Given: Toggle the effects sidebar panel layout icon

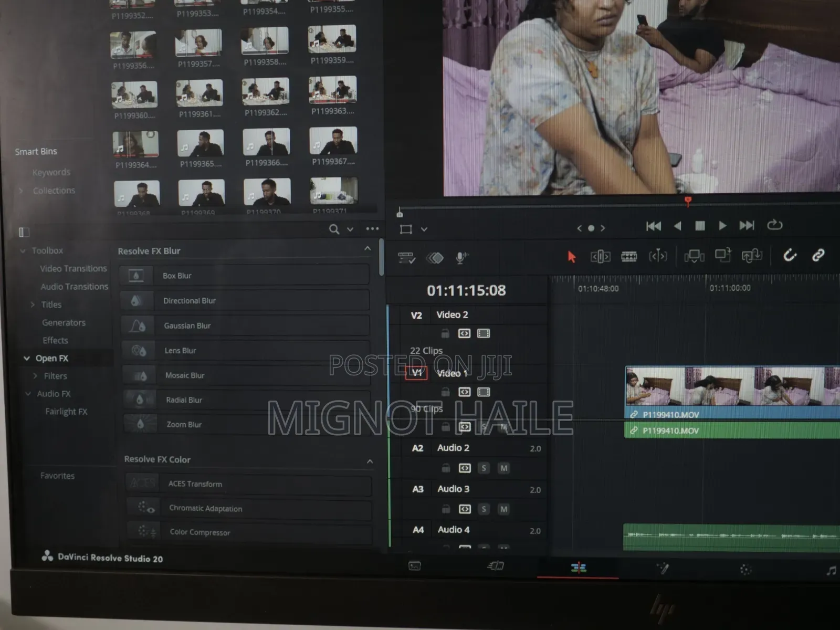Looking at the screenshot, I should coord(24,232).
